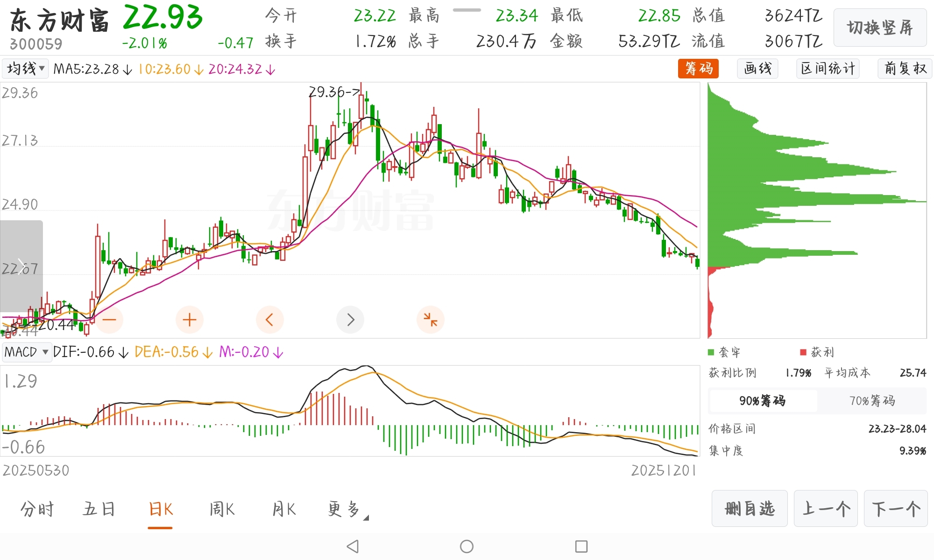Switch to the 周K tab
This screenshot has width=934, height=560.
(x=222, y=509)
